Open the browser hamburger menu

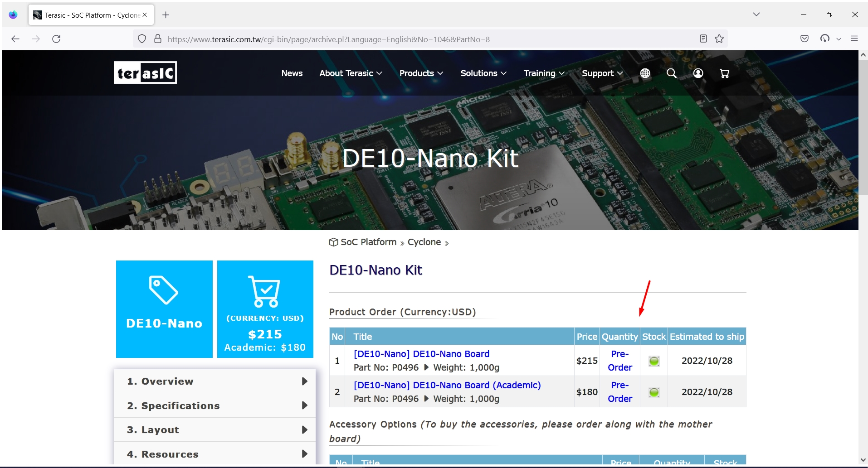pos(854,39)
